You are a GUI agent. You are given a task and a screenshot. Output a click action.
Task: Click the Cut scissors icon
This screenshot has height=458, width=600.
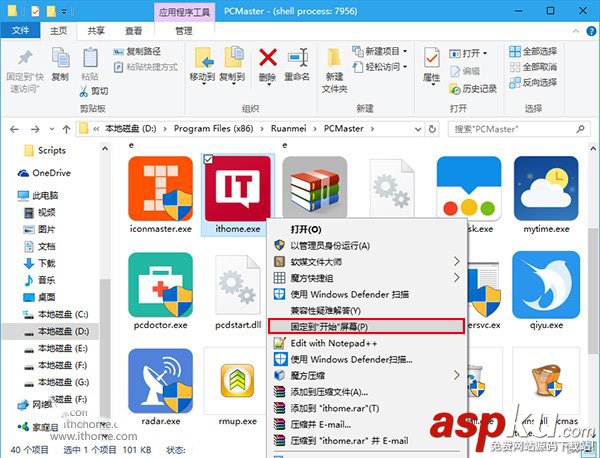click(83, 91)
